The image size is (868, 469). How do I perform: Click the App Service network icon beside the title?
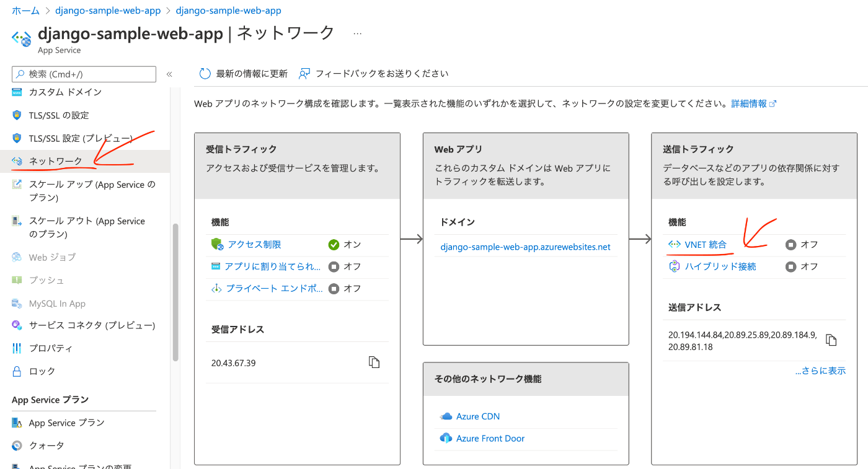[x=22, y=38]
